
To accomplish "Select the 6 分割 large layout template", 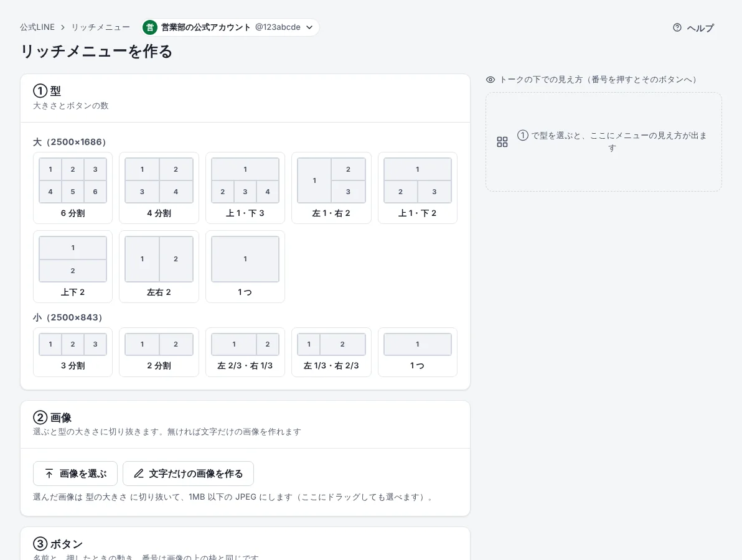I will (73, 188).
